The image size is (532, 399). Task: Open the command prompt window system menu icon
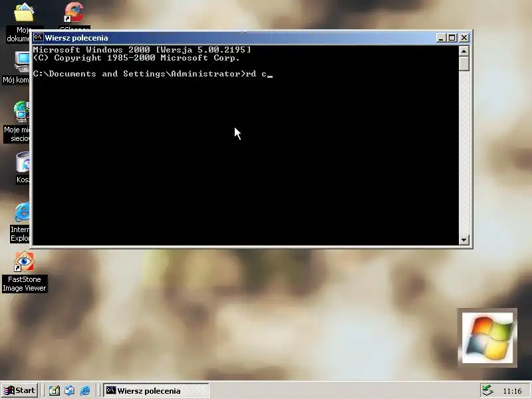point(38,37)
